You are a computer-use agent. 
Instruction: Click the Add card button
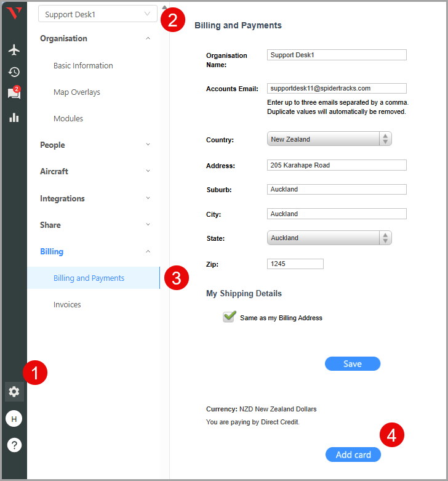[x=353, y=455]
